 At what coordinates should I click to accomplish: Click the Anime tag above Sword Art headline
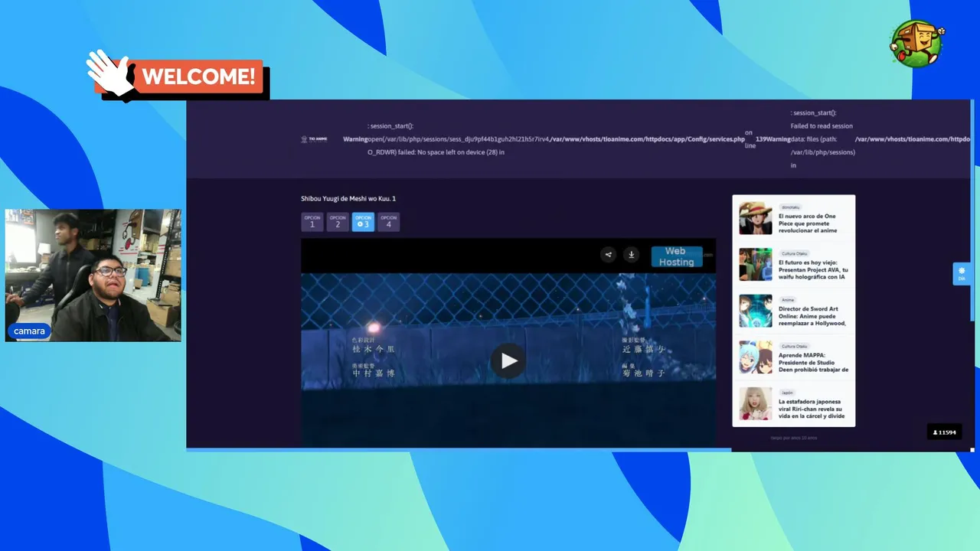click(788, 300)
